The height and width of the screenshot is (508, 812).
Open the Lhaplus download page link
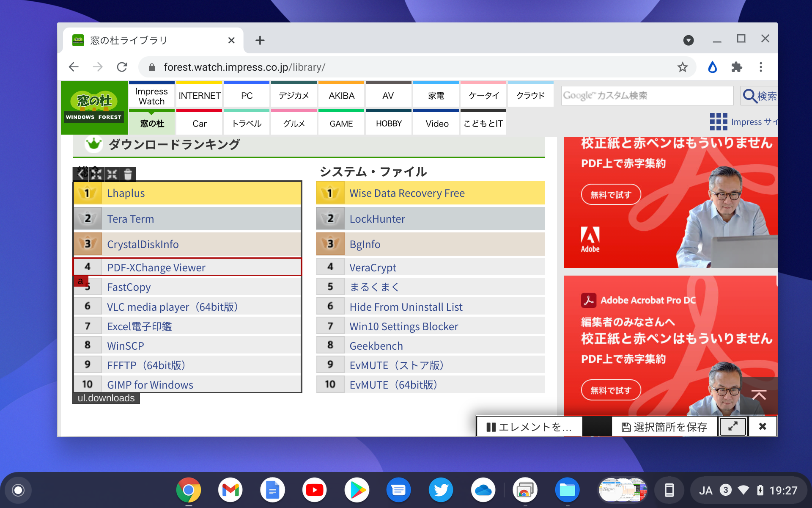point(126,193)
